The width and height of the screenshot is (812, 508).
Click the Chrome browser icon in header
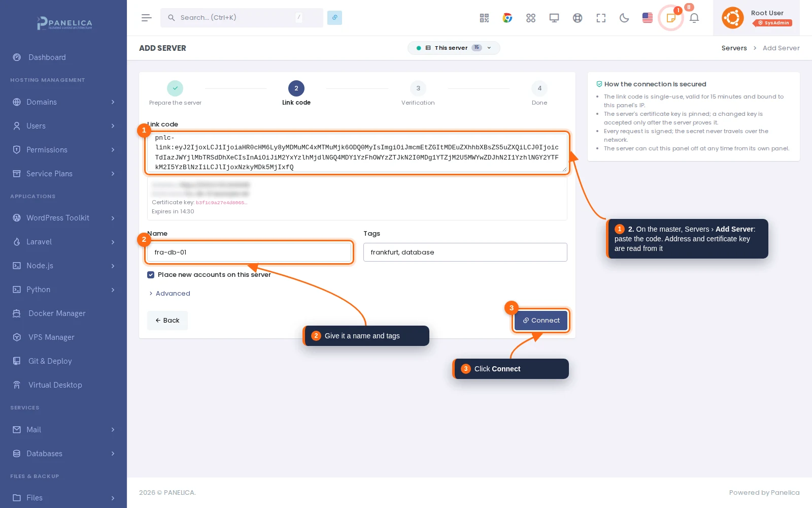coord(507,18)
